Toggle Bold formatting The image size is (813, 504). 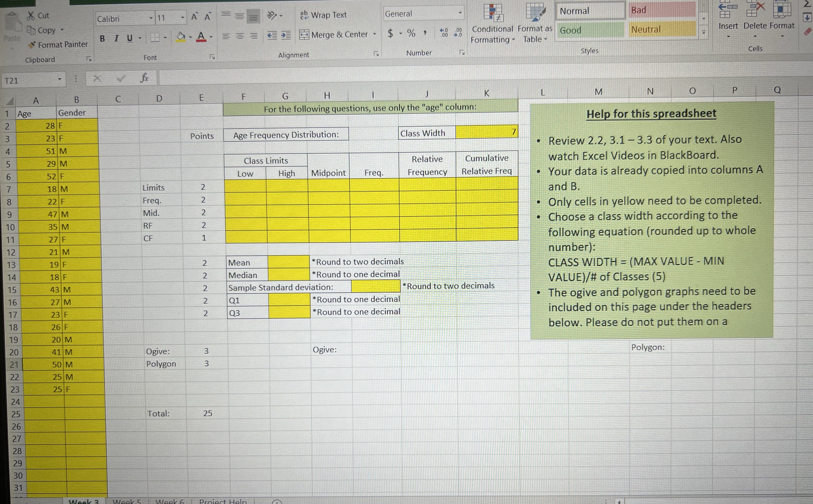[x=102, y=39]
